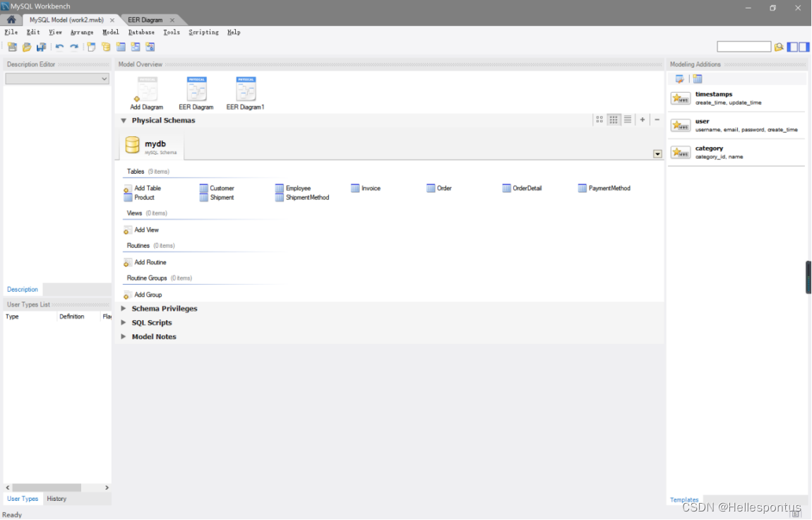
Task: Remove schema with minus button
Action: click(x=657, y=119)
